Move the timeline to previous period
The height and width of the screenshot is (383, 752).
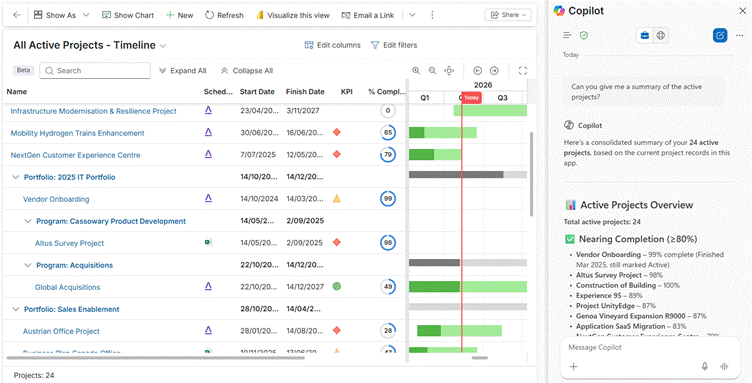[478, 70]
